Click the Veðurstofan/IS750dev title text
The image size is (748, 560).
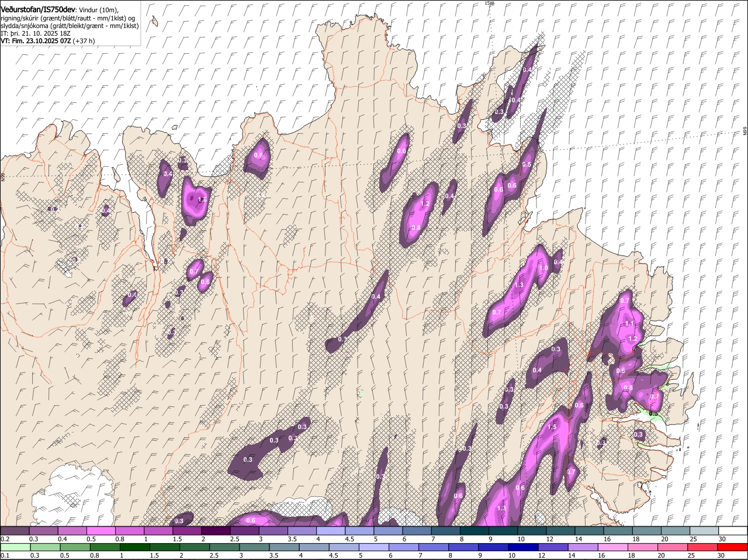[39, 10]
